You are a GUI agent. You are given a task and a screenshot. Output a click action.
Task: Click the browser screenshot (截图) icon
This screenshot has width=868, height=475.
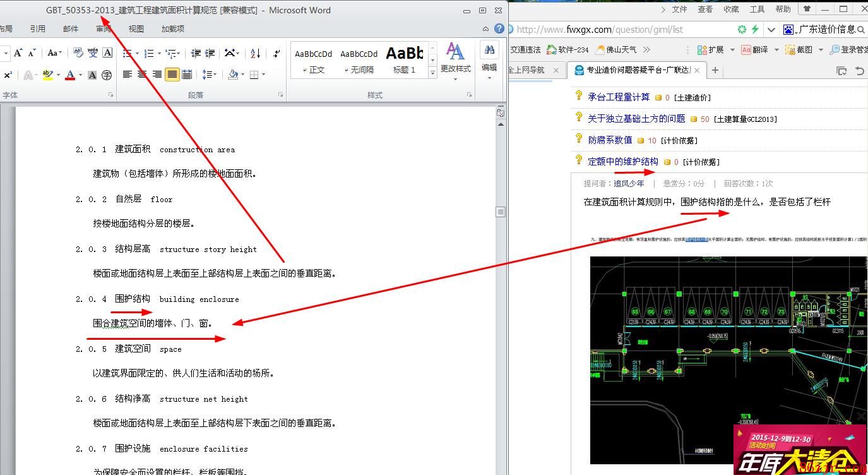[798, 49]
